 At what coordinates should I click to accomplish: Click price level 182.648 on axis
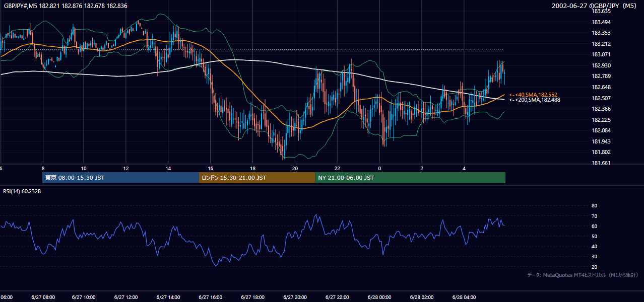601,87
